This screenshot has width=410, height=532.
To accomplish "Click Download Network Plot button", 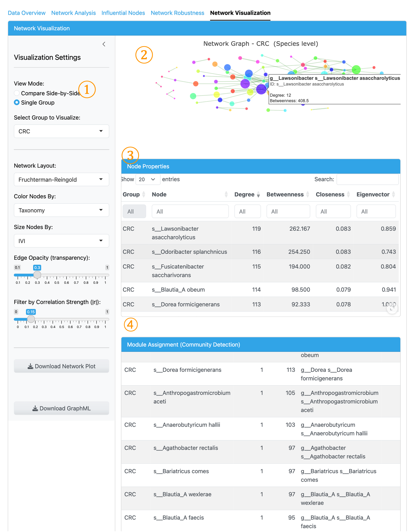I will 61,366.
